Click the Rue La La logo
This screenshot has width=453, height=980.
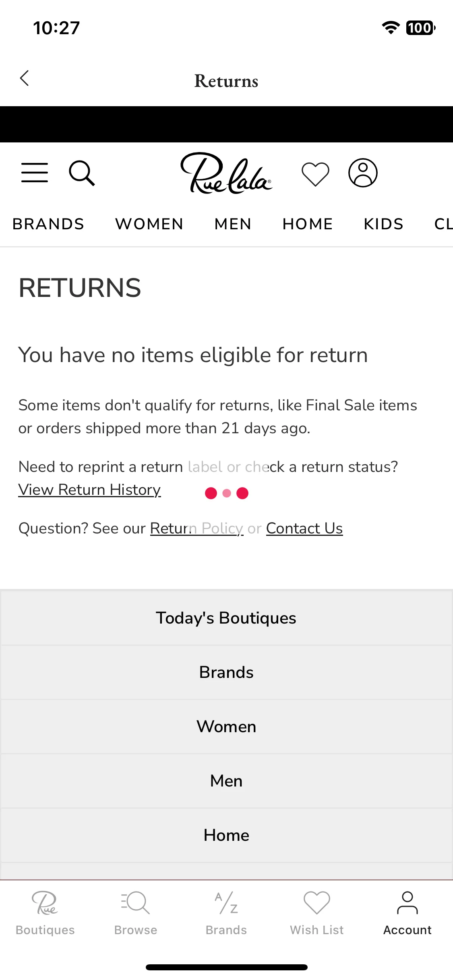click(x=226, y=173)
